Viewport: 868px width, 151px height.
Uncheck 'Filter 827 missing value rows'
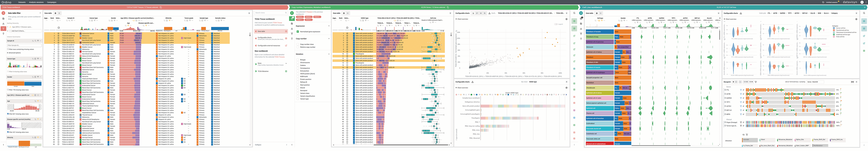[8, 114]
